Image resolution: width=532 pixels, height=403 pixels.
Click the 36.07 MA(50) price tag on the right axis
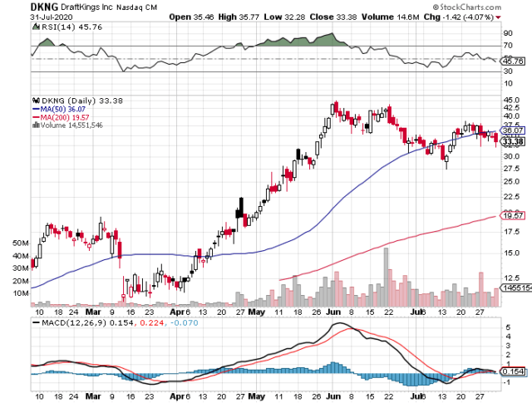(x=513, y=130)
